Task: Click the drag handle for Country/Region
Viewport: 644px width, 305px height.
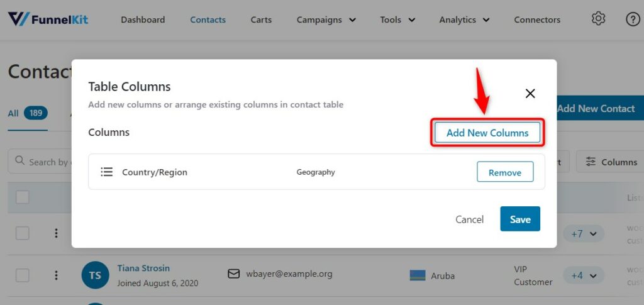Action: click(x=107, y=172)
